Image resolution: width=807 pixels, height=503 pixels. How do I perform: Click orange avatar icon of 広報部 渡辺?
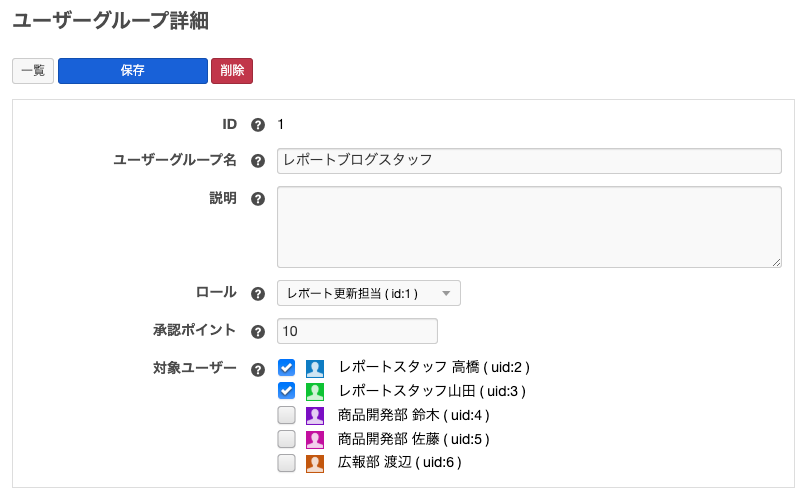tap(315, 463)
